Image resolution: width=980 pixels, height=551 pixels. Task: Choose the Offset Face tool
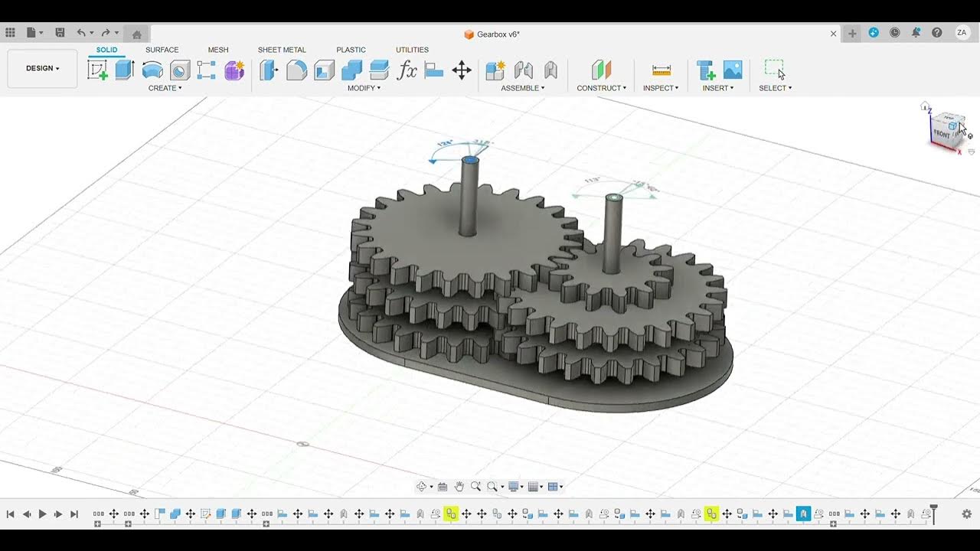pyautogui.click(x=379, y=70)
